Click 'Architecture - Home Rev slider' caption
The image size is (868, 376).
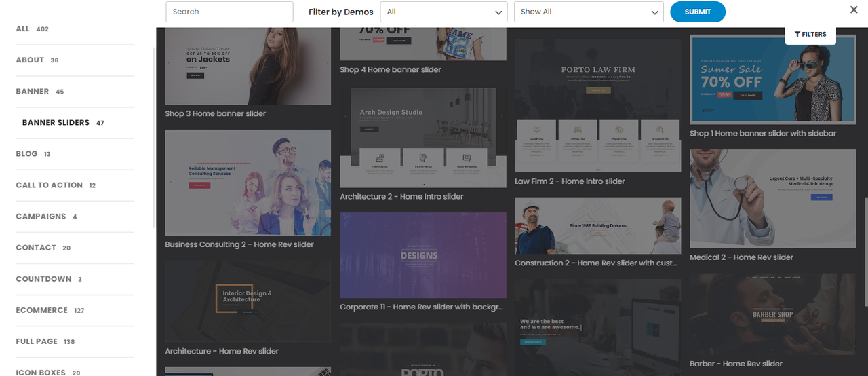222,351
